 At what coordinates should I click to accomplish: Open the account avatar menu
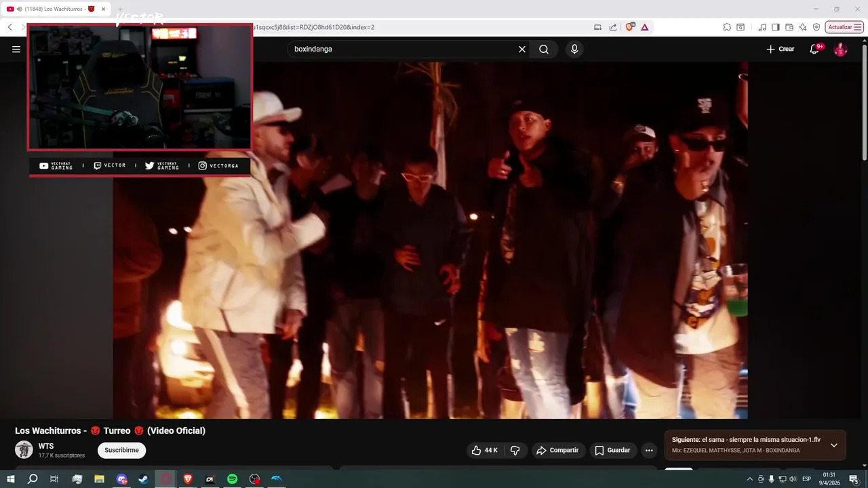click(840, 49)
